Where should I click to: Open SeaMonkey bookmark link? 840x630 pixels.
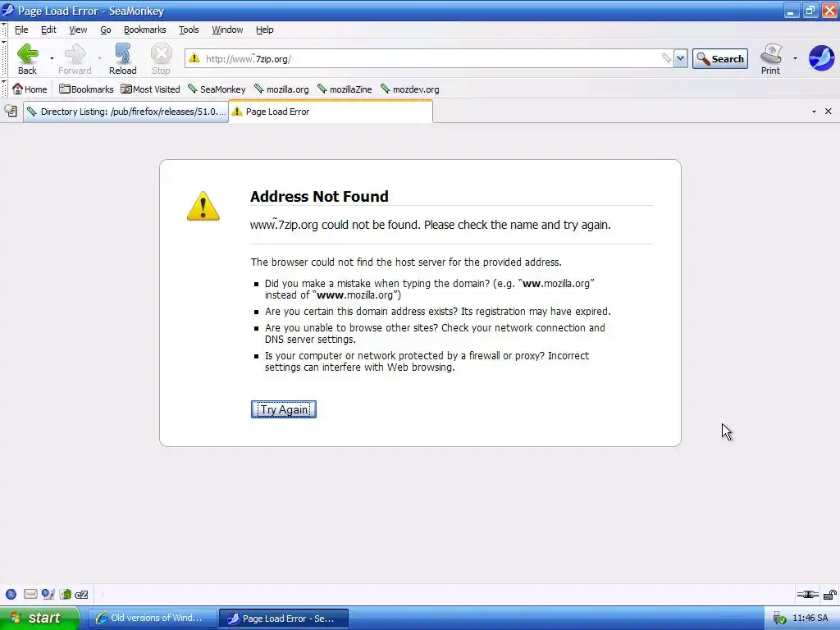[217, 89]
